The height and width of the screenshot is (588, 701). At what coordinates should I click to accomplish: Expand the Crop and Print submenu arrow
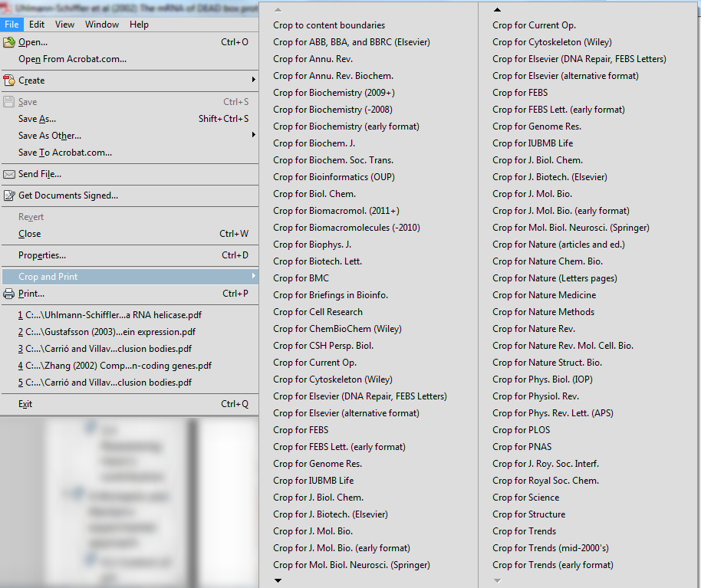(x=254, y=276)
